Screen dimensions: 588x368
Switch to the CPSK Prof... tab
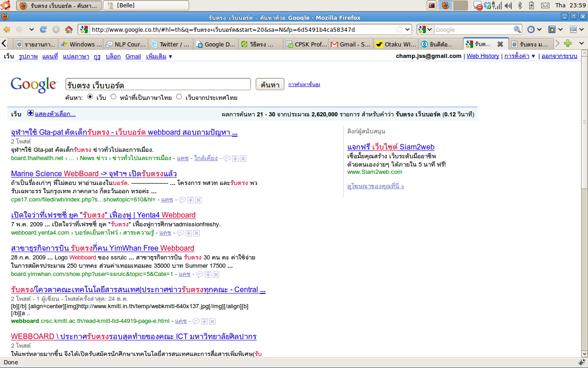305,44
